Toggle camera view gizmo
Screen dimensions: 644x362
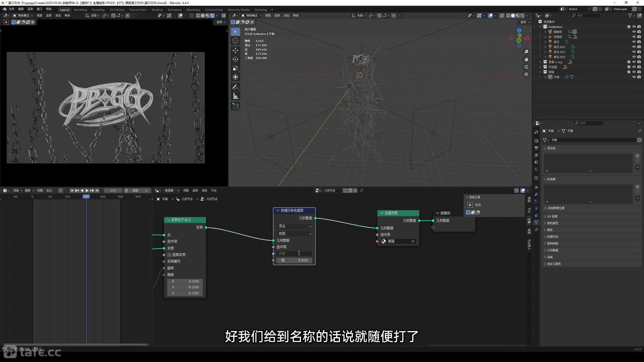[526, 67]
